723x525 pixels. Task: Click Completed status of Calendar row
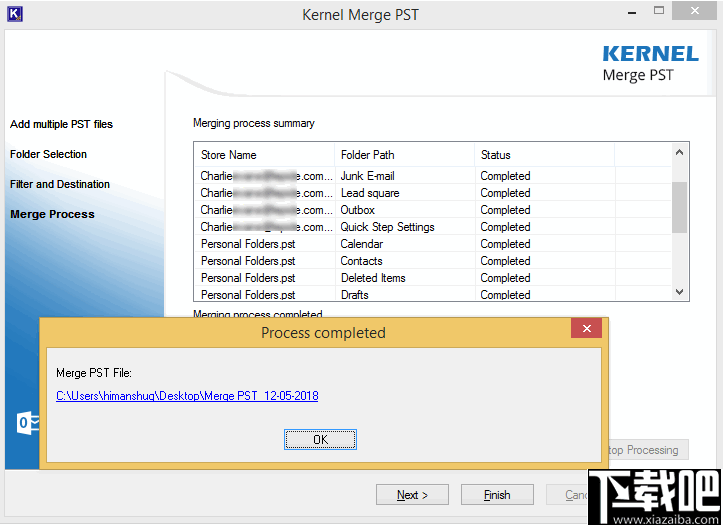click(505, 244)
